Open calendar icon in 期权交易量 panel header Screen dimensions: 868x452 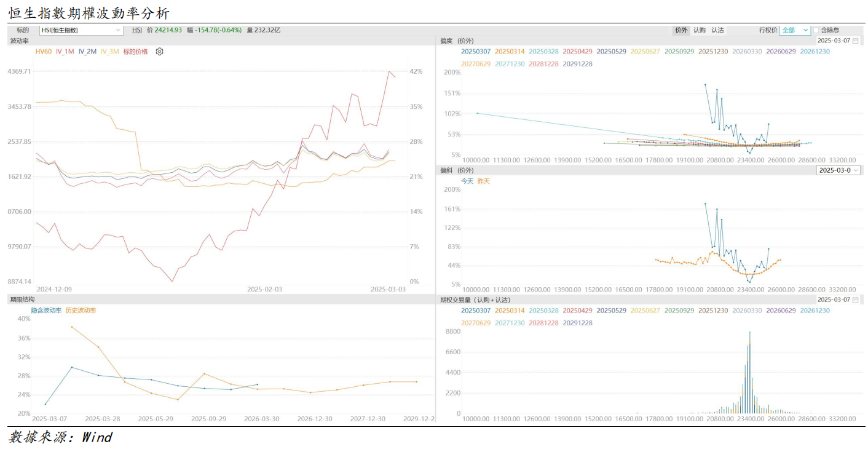856,299
